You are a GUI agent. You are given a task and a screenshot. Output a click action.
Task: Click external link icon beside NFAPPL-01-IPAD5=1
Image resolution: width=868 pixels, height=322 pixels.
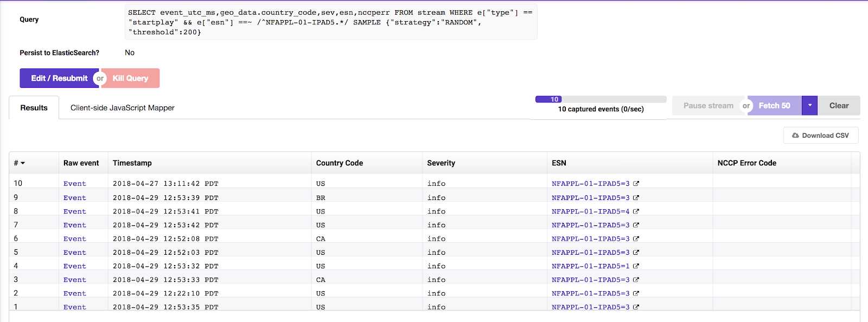(636, 266)
